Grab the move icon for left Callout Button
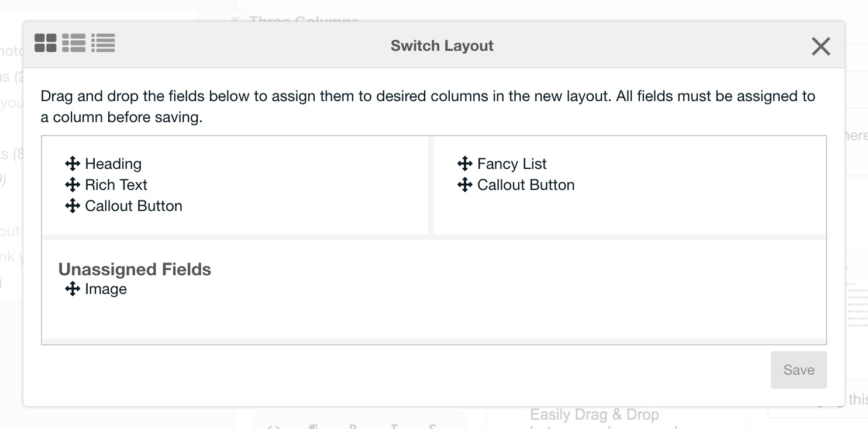 click(x=73, y=206)
